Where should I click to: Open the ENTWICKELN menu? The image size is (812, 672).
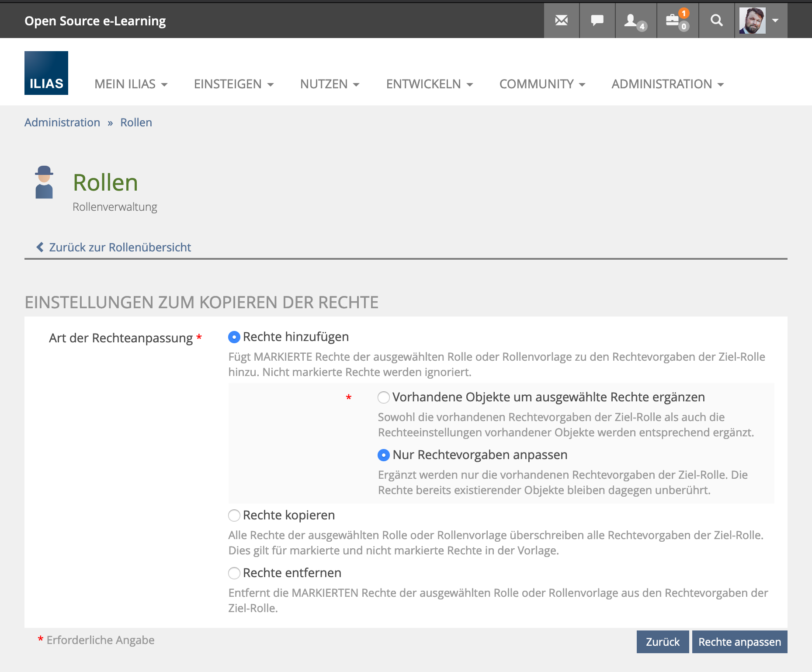[x=429, y=84]
